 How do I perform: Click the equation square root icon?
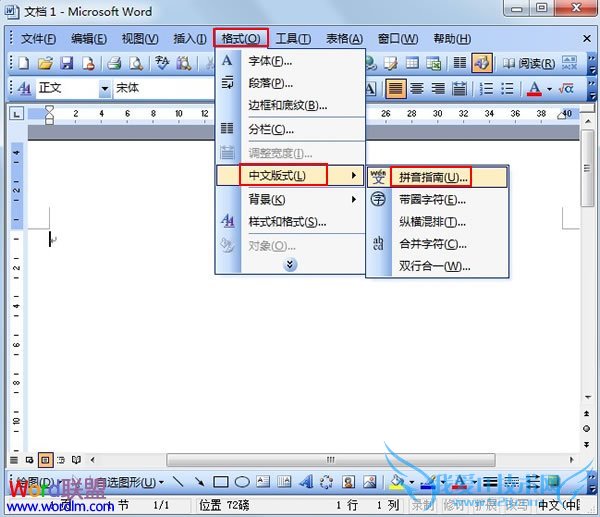click(x=566, y=89)
